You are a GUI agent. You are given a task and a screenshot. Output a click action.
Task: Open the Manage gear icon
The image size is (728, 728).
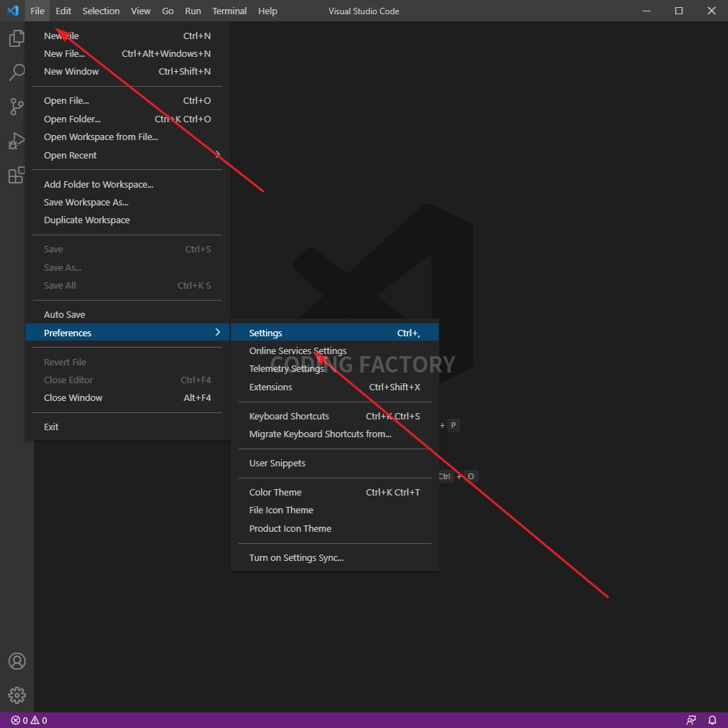[x=17, y=695]
